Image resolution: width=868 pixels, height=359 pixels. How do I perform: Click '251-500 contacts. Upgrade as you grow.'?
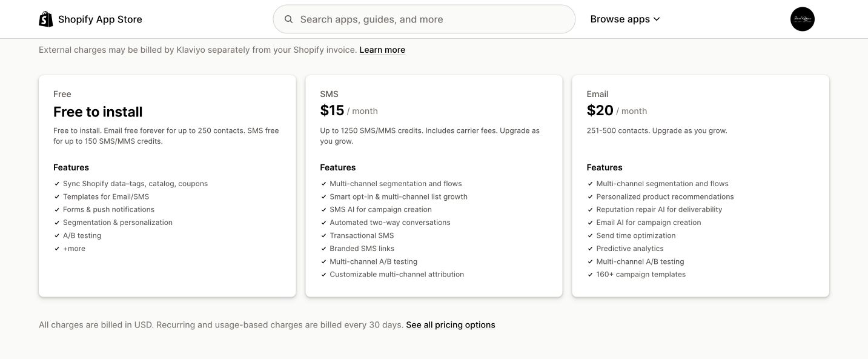657,130
